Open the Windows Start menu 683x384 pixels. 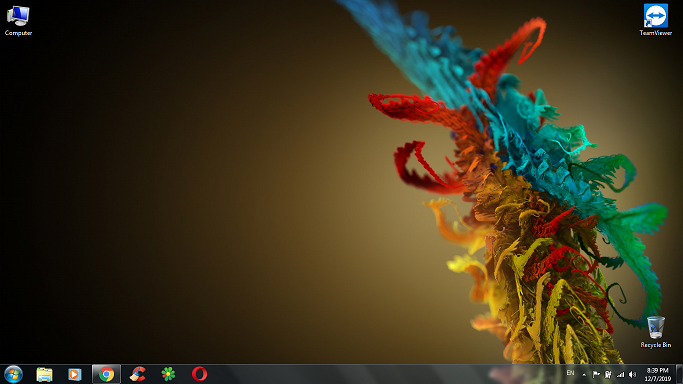click(13, 374)
